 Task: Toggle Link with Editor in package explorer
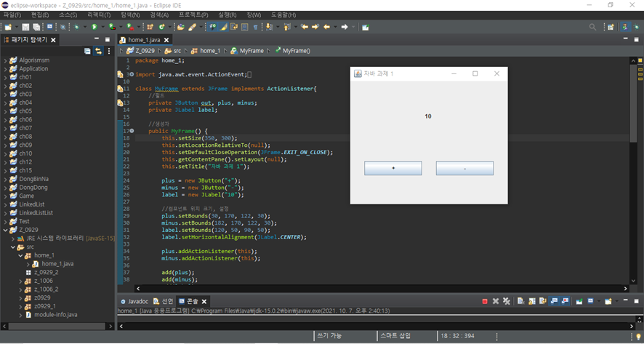tap(98, 51)
